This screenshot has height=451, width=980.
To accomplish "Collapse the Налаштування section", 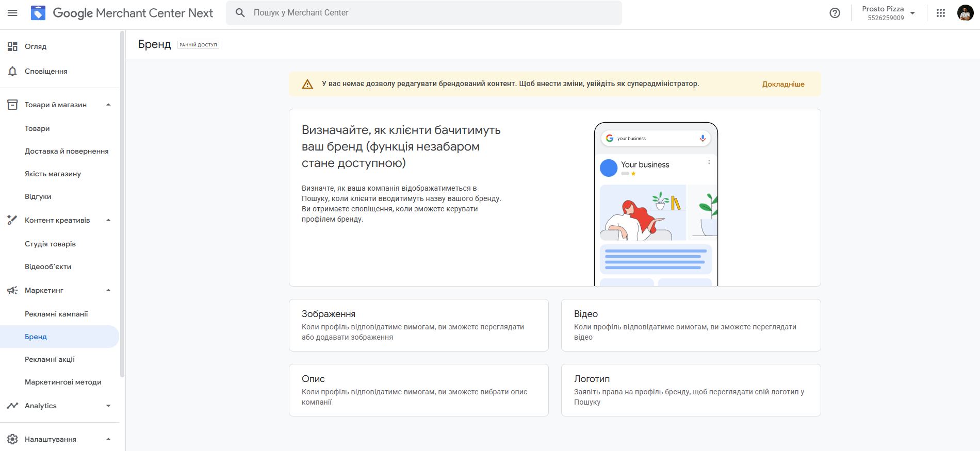I will (108, 439).
